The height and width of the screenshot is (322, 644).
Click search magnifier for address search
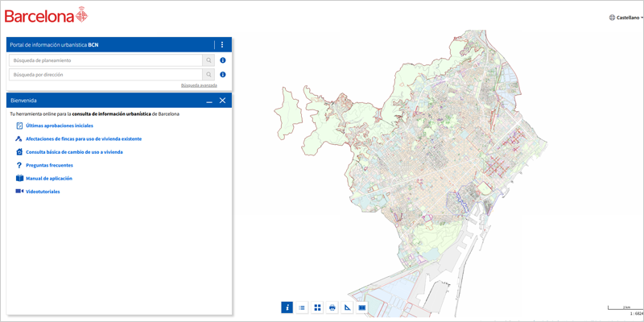coord(209,75)
